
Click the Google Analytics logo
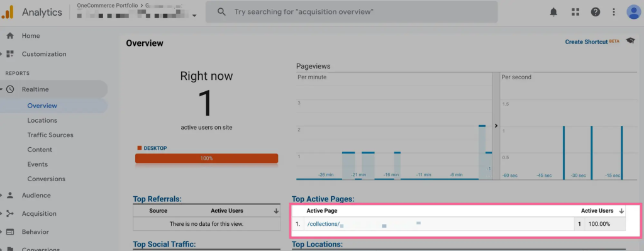(x=8, y=12)
